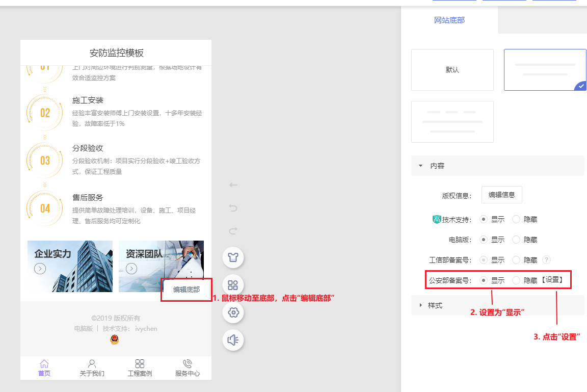Expand the 样式 section
This screenshot has width=587, height=392.
tap(497, 305)
